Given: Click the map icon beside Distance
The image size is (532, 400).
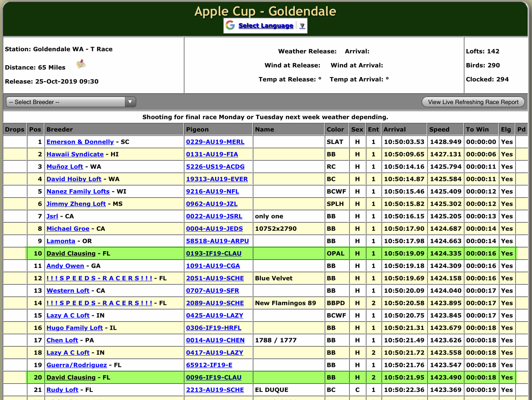Looking at the screenshot, I should (x=81, y=64).
